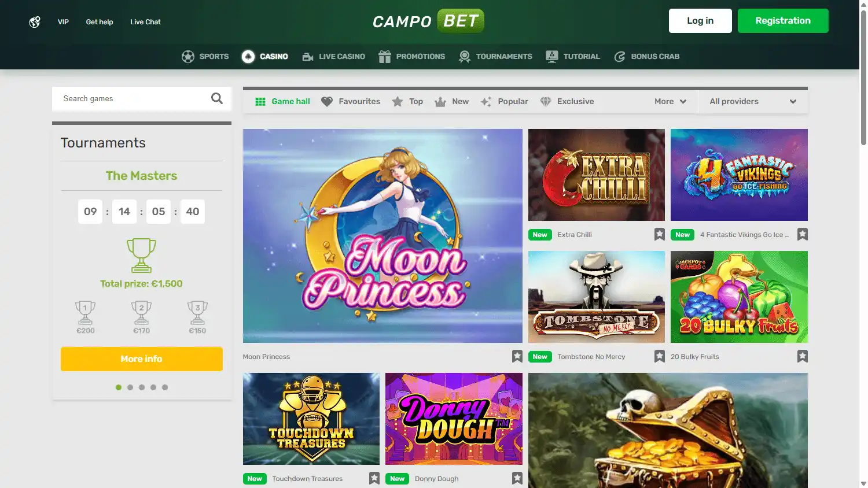Open the All providers dropdown
The image size is (868, 488).
coord(753,102)
